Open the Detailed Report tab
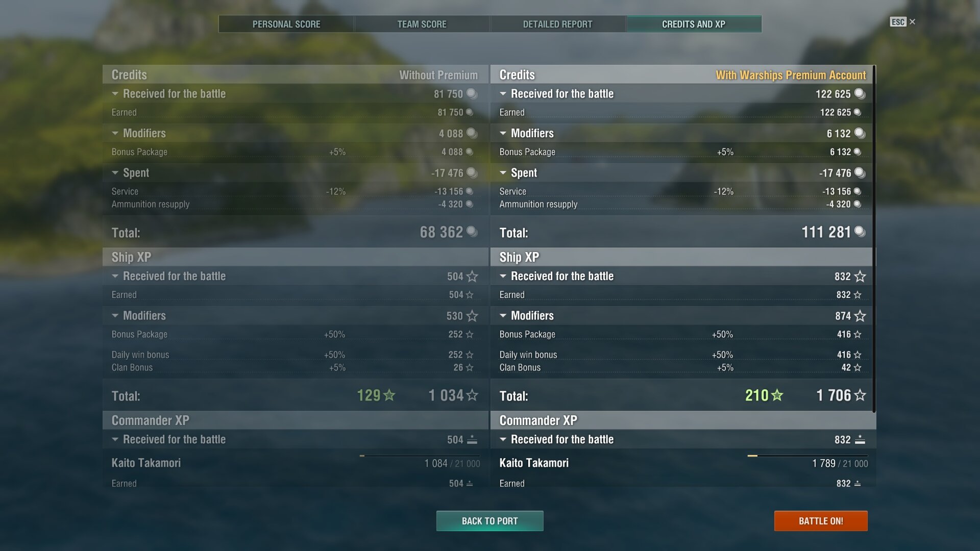980x551 pixels. (x=557, y=24)
